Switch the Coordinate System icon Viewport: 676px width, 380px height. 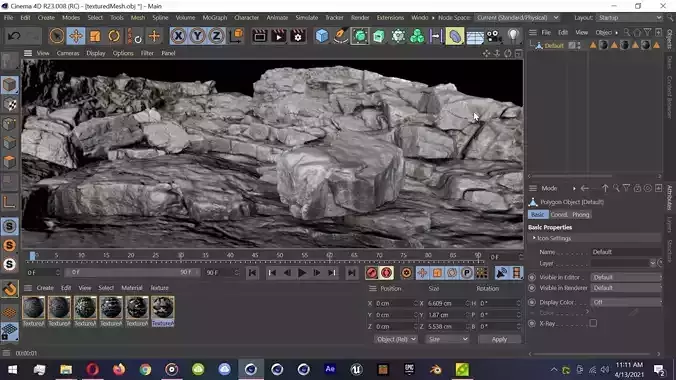pyautogui.click(x=236, y=36)
